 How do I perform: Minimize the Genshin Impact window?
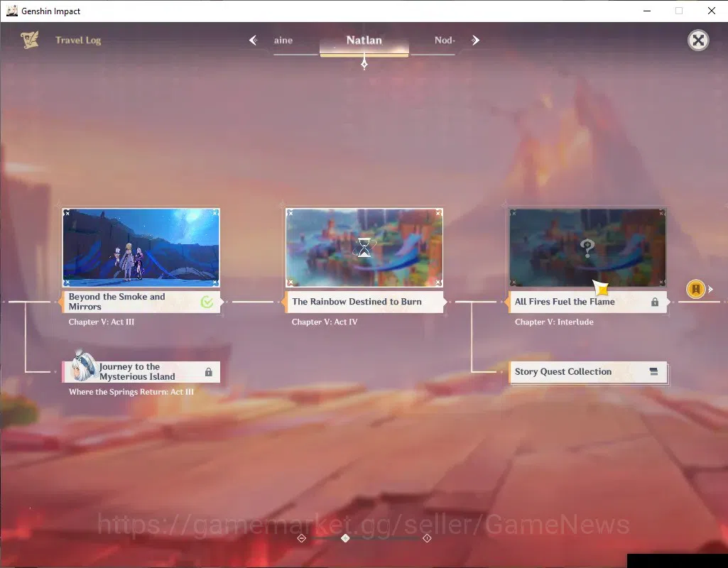click(x=647, y=11)
